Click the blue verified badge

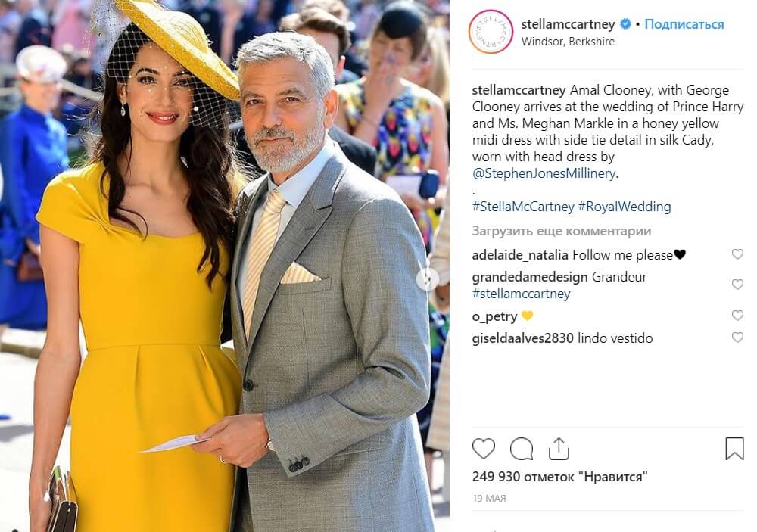[x=625, y=23]
